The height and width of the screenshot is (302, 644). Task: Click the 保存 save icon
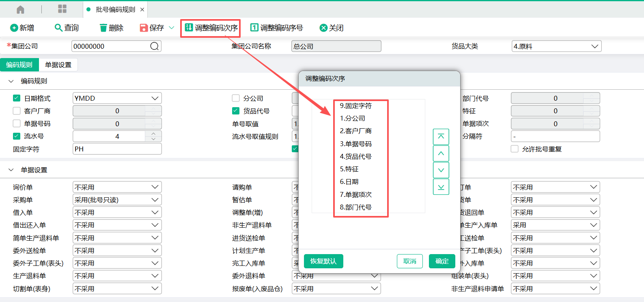click(x=144, y=28)
